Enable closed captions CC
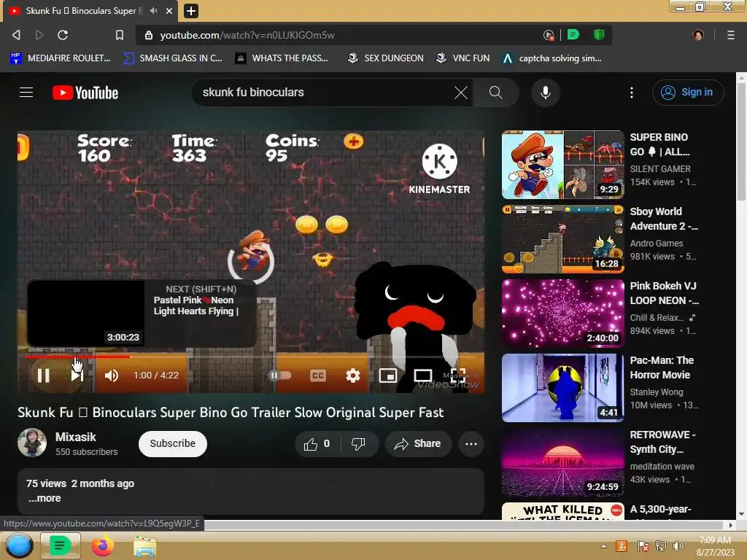This screenshot has width=747, height=560. pyautogui.click(x=318, y=376)
